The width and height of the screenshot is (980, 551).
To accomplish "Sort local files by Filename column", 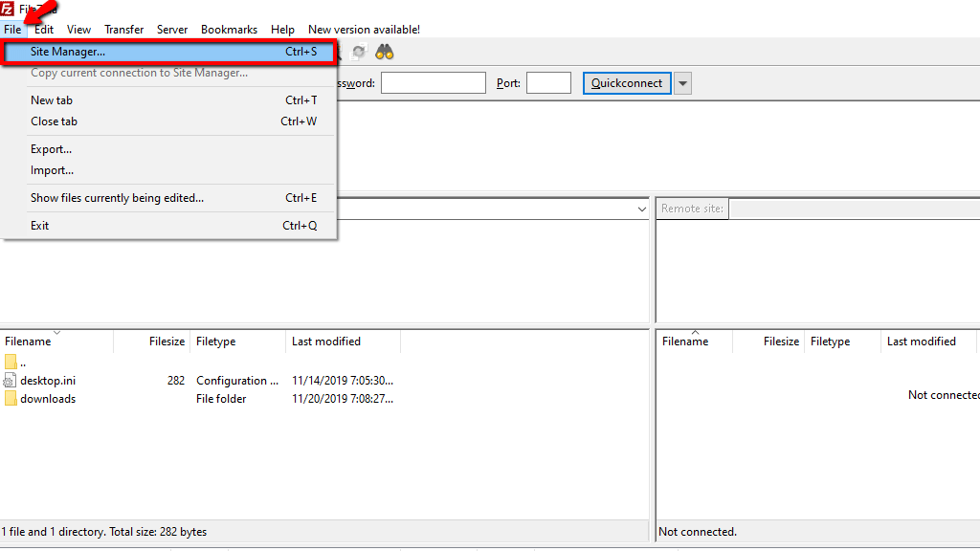I will (56, 342).
